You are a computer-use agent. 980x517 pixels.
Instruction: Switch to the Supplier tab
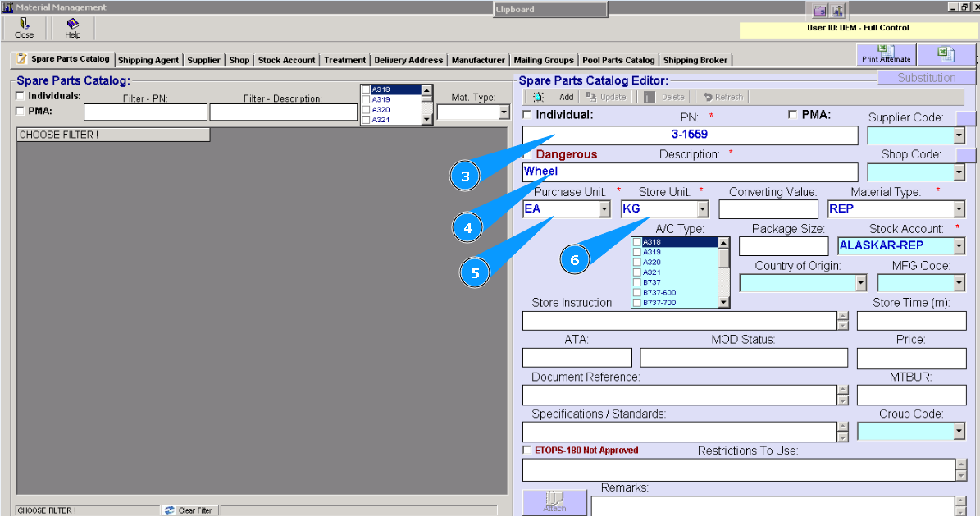tap(203, 60)
